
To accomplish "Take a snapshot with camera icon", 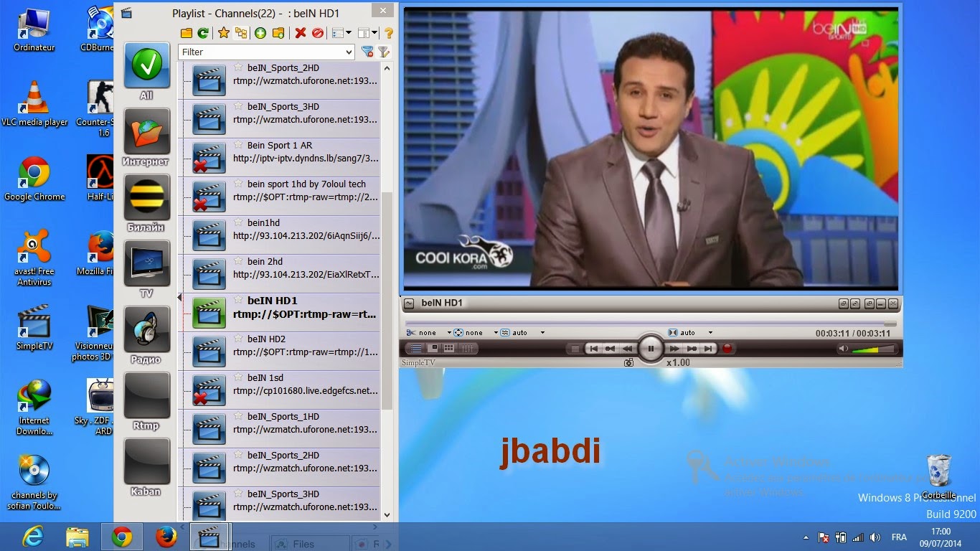I will 628,362.
